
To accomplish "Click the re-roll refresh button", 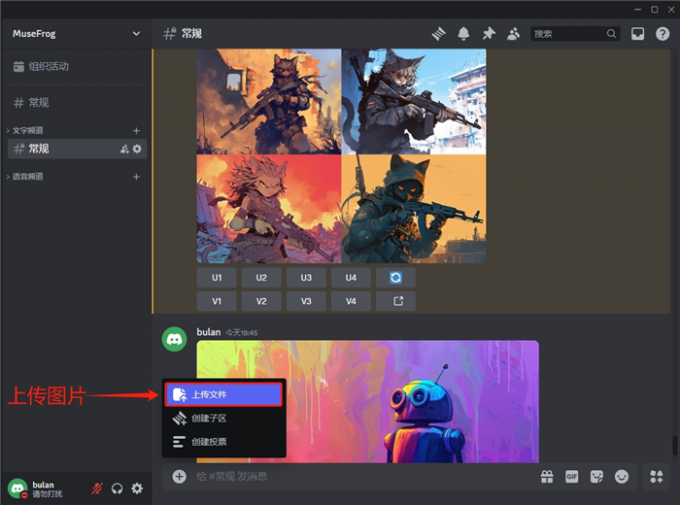I will click(x=396, y=278).
